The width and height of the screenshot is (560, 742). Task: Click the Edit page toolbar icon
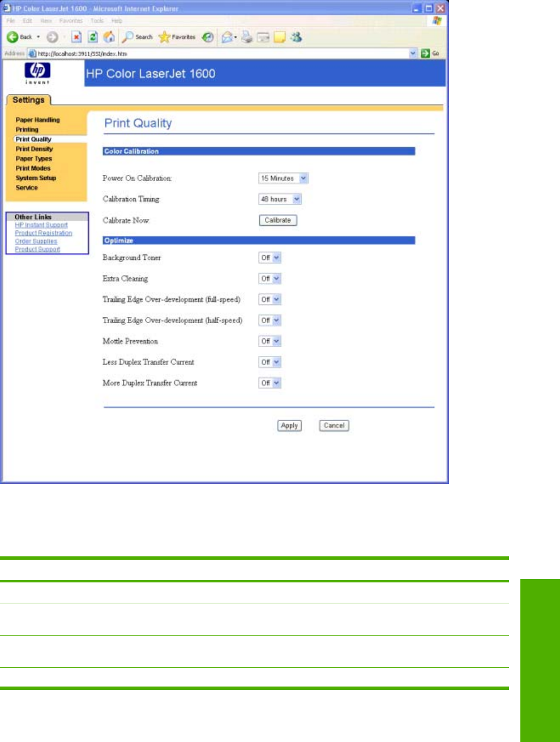click(x=263, y=37)
